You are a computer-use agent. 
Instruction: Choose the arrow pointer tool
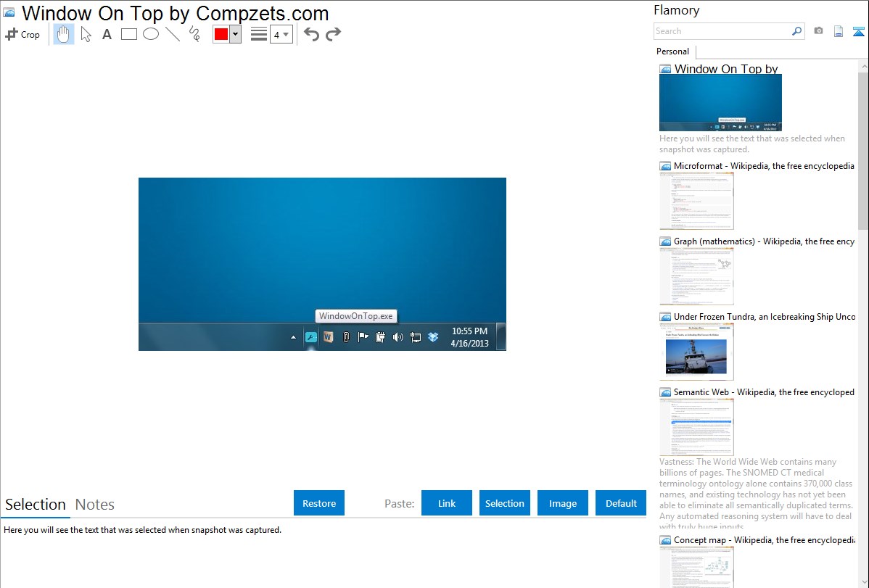coord(86,34)
